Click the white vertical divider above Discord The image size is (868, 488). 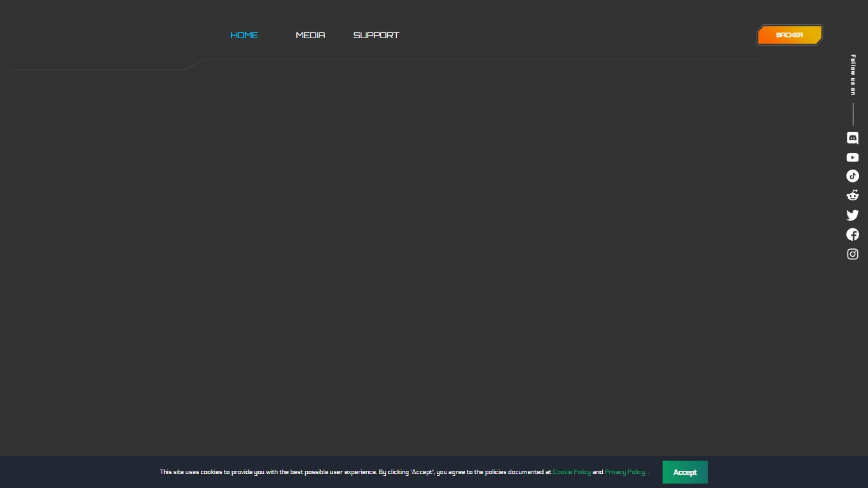pyautogui.click(x=853, y=114)
